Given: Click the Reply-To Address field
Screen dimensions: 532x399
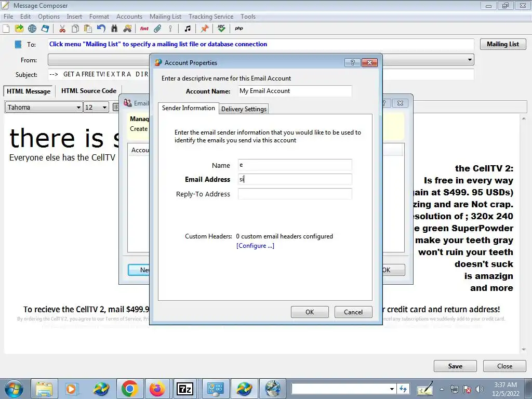Looking at the screenshot, I should (x=295, y=194).
